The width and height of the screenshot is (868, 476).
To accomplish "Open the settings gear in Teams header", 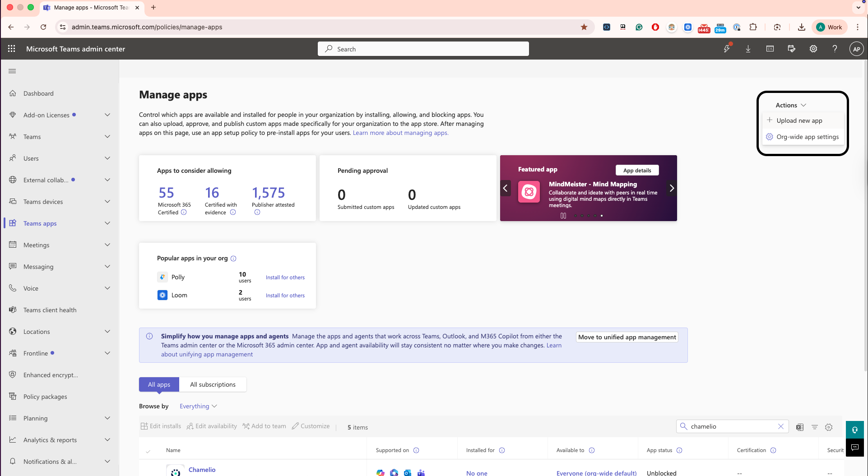I will pos(813,49).
